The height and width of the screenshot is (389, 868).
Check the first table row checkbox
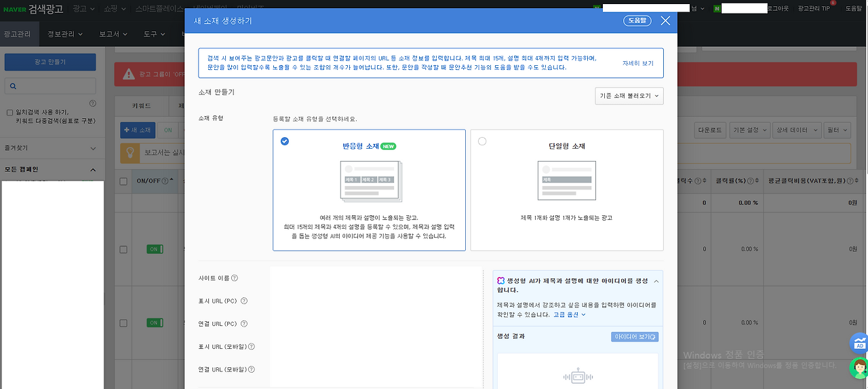123,250
